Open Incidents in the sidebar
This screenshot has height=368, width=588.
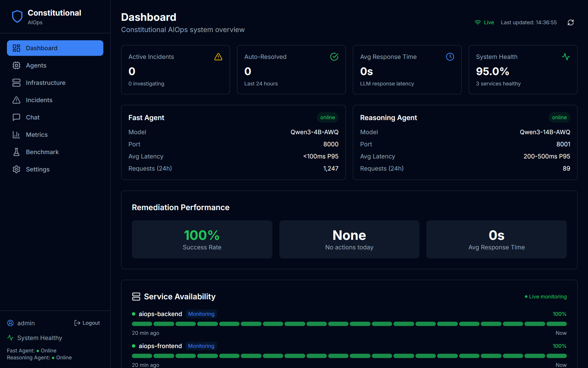click(55, 100)
